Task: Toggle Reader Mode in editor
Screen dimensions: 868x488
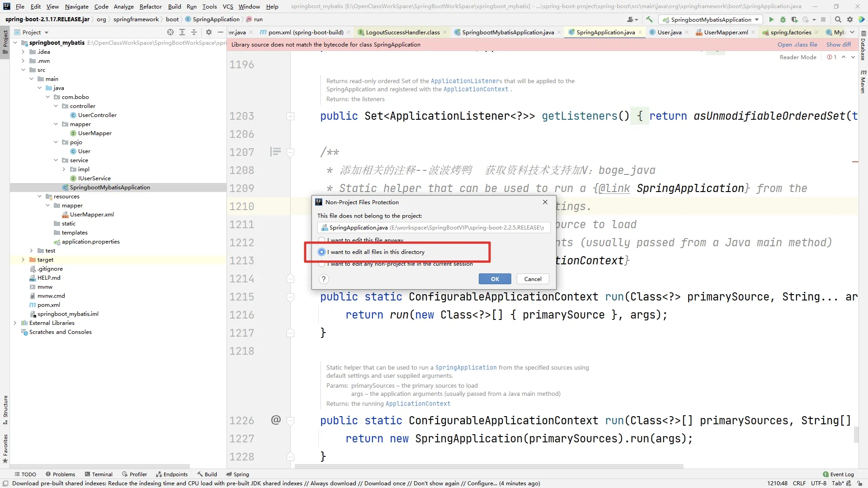Action: pyautogui.click(x=798, y=57)
